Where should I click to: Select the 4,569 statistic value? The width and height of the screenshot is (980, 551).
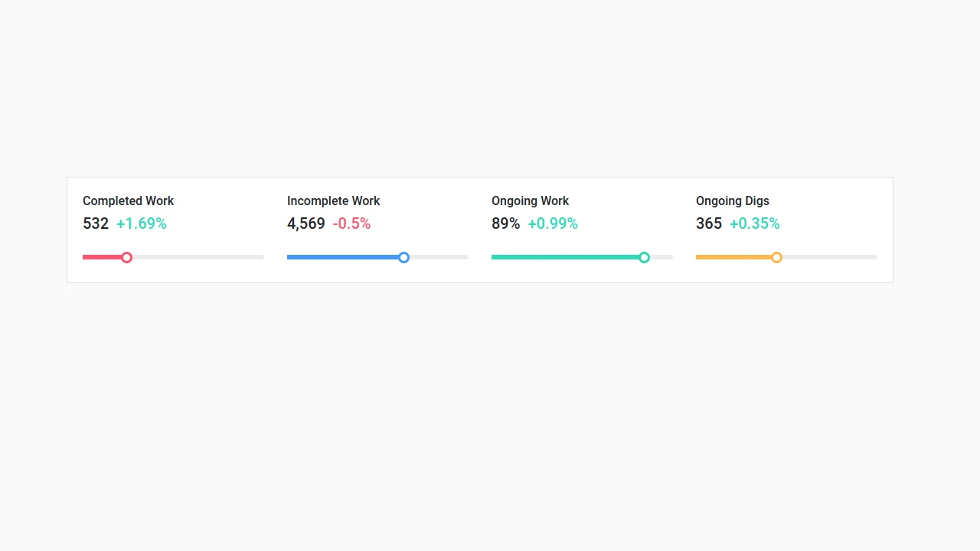(x=305, y=223)
